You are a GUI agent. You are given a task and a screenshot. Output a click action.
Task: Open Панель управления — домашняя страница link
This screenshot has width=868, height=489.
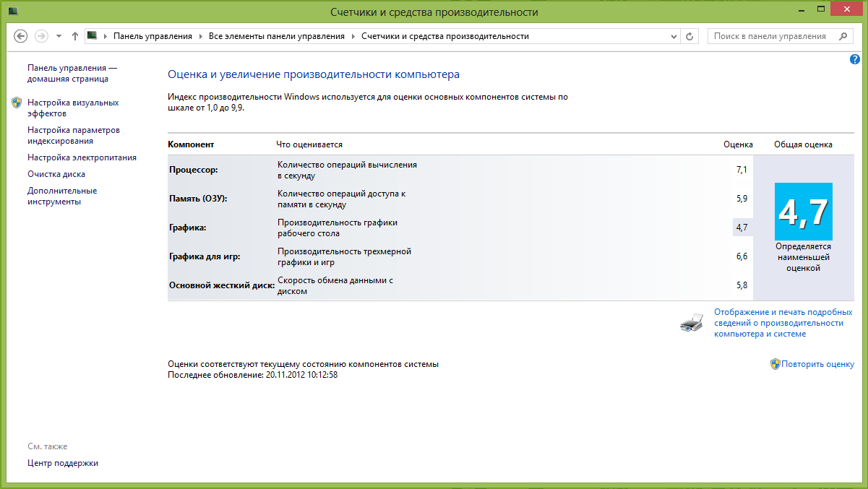(72, 73)
